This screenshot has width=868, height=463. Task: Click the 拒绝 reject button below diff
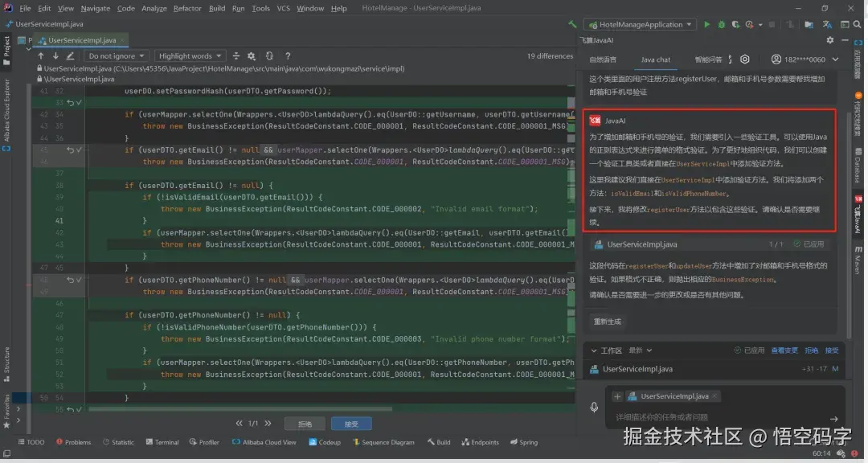(x=305, y=424)
